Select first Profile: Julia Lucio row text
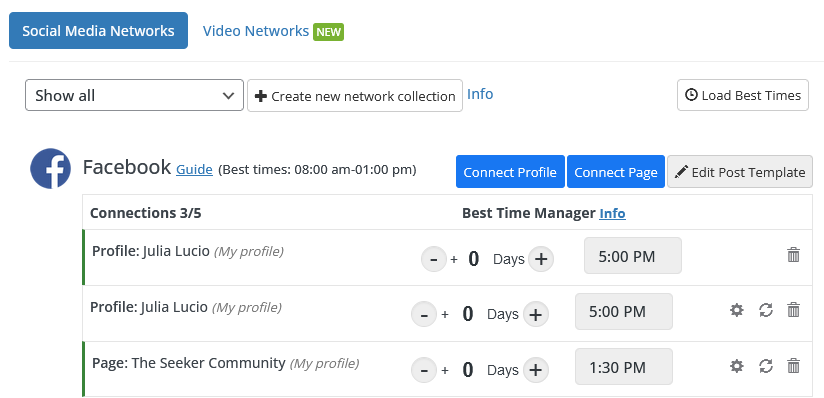 151,251
